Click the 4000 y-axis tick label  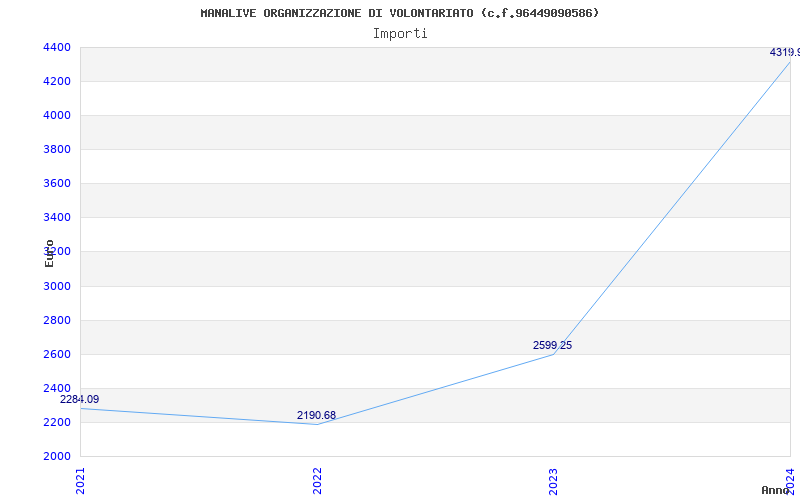[x=57, y=115]
